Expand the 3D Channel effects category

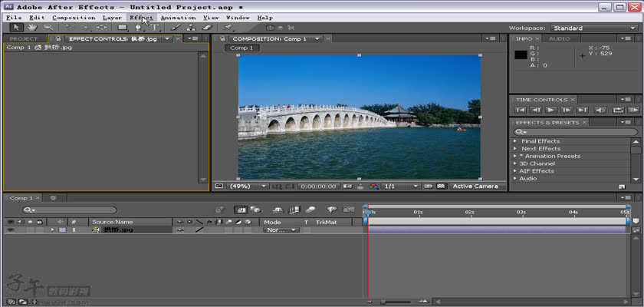[x=515, y=163]
